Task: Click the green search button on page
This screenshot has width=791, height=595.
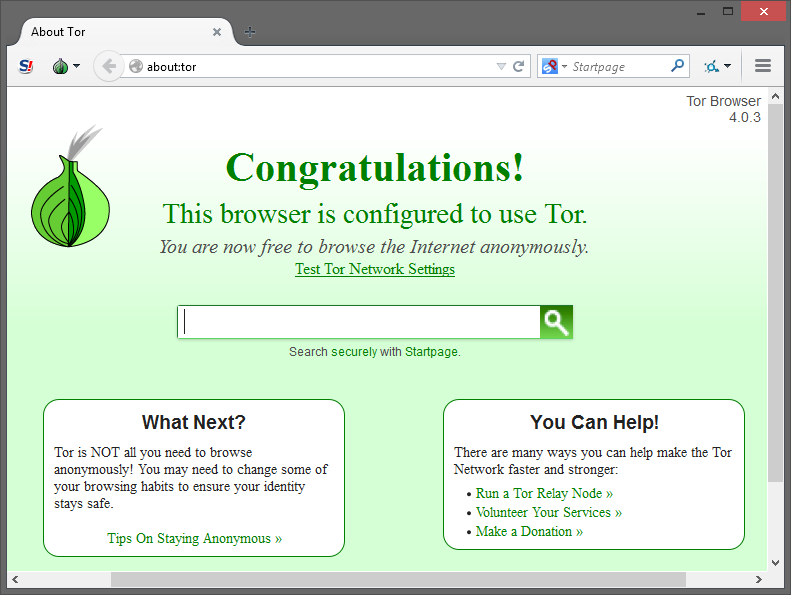Action: [x=556, y=322]
